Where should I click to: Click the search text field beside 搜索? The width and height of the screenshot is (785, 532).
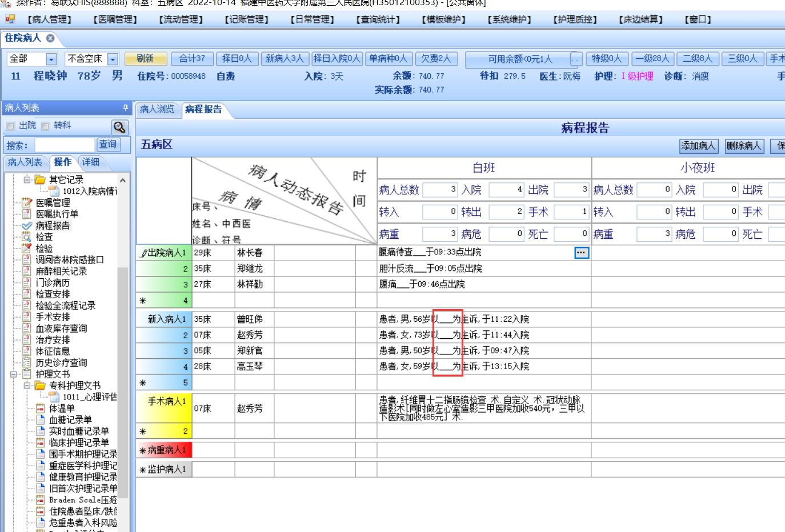(x=65, y=145)
